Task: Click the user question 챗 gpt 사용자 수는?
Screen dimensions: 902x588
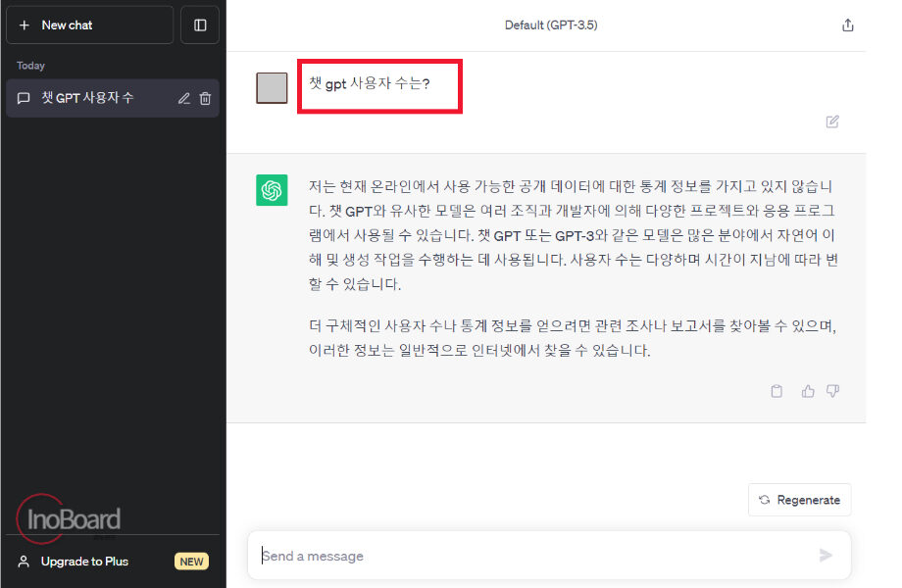Action: click(370, 84)
